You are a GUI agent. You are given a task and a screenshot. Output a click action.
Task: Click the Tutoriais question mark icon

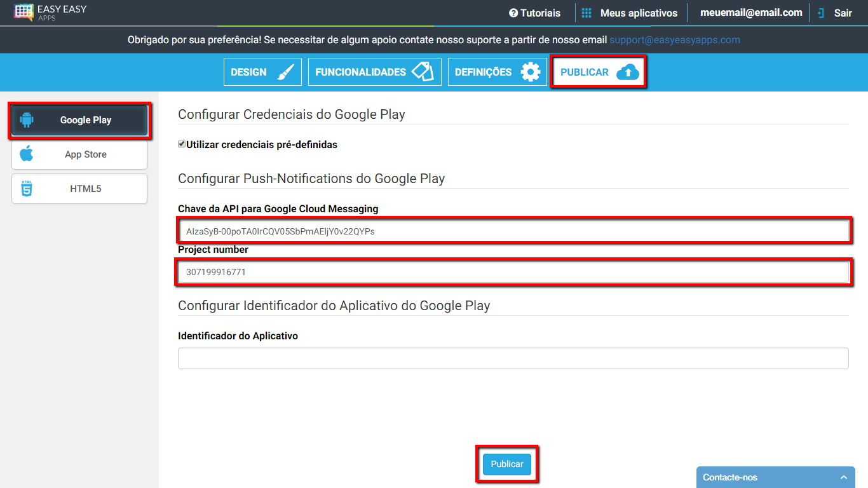(x=513, y=13)
